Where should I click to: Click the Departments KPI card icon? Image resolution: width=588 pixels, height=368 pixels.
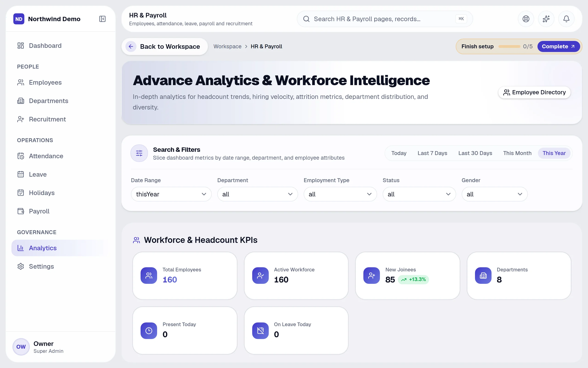(483, 276)
